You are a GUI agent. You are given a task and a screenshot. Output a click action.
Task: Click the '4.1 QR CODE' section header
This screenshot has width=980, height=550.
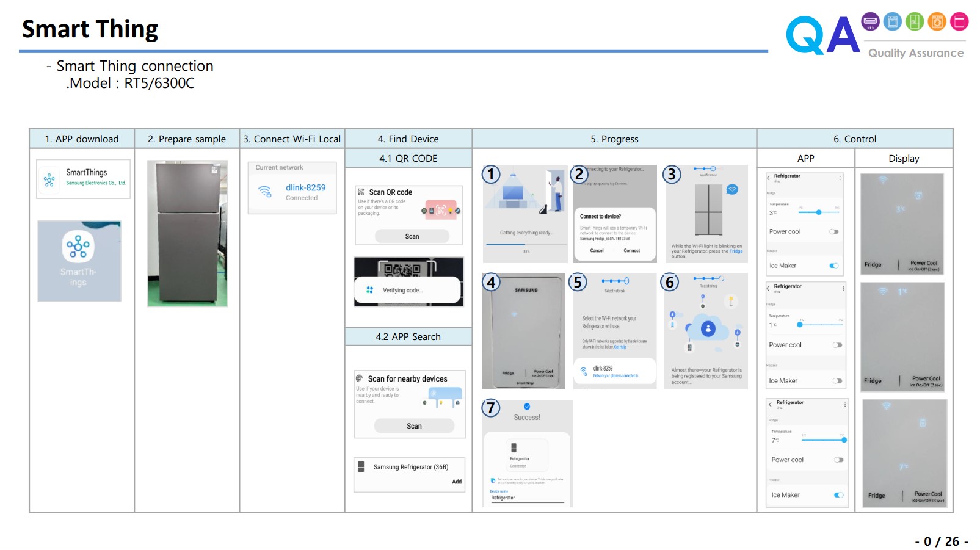[408, 158]
